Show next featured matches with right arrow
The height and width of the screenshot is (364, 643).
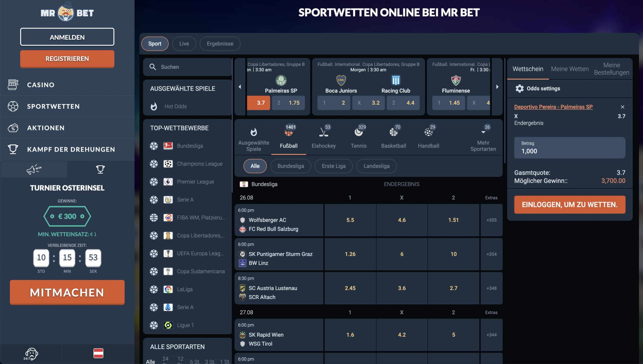(497, 87)
